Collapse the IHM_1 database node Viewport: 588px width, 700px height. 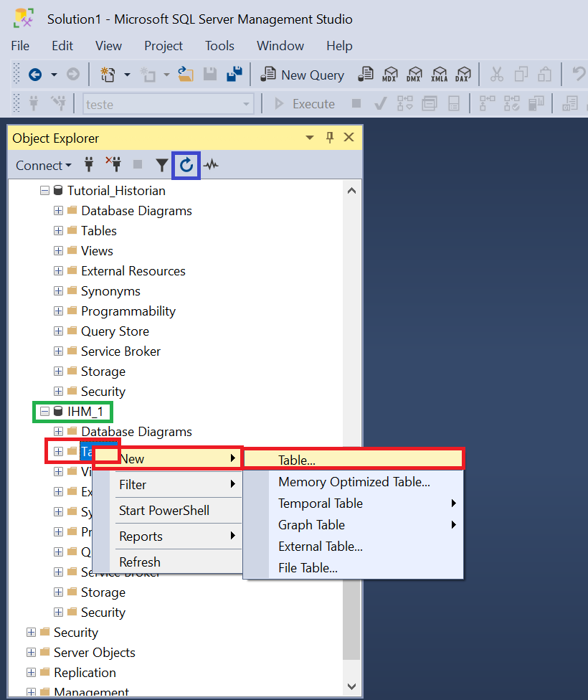tap(44, 411)
